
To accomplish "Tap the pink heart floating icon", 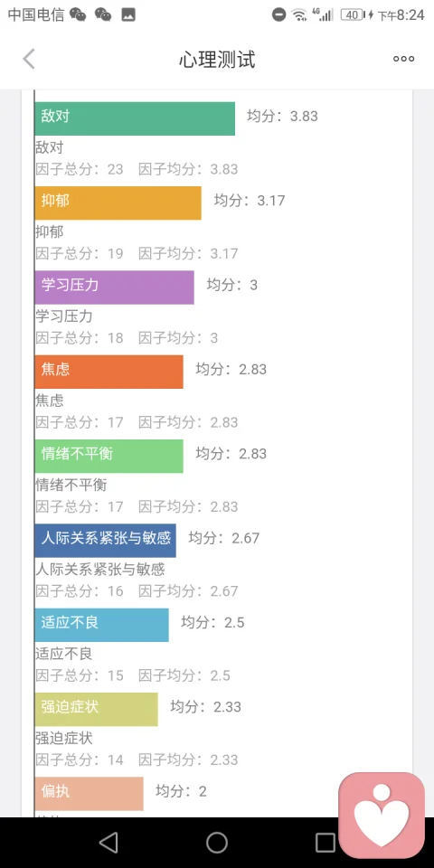I will point(382,815).
